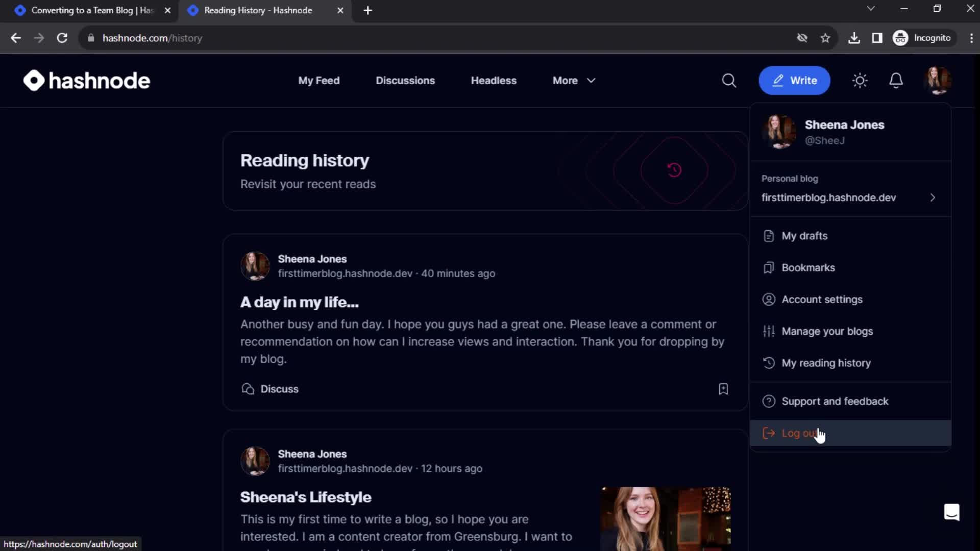The width and height of the screenshot is (980, 551).
Task: Click author avatar on Sheena's Lifestyle post
Action: pyautogui.click(x=255, y=461)
